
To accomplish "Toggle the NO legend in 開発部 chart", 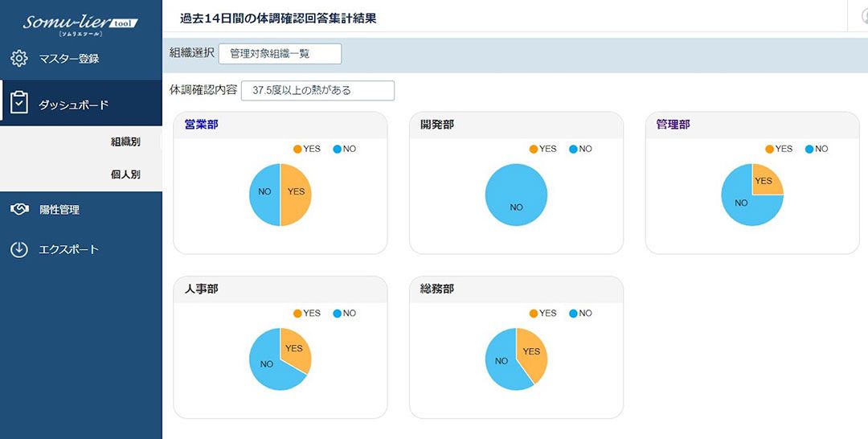I will coord(580,149).
